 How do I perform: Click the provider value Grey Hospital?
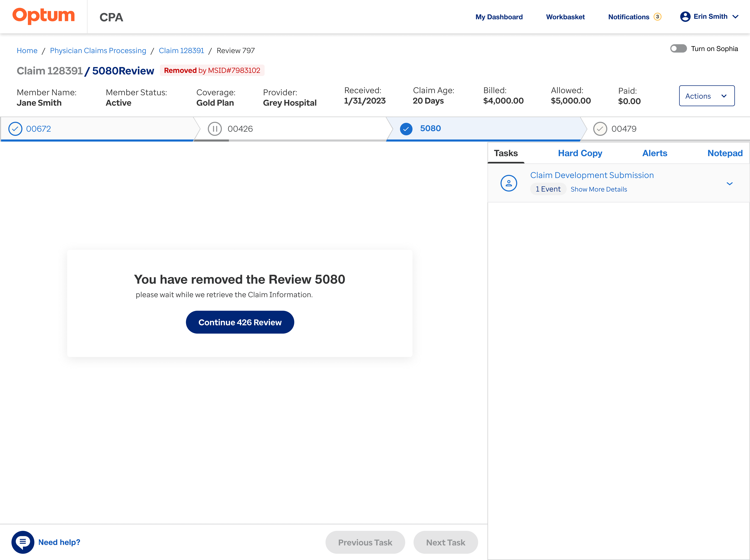pyautogui.click(x=290, y=103)
